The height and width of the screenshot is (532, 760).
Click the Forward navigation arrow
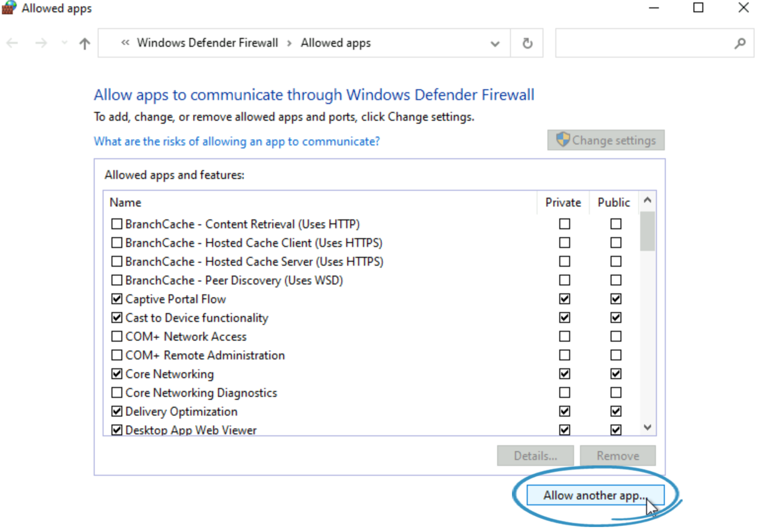[x=41, y=43]
